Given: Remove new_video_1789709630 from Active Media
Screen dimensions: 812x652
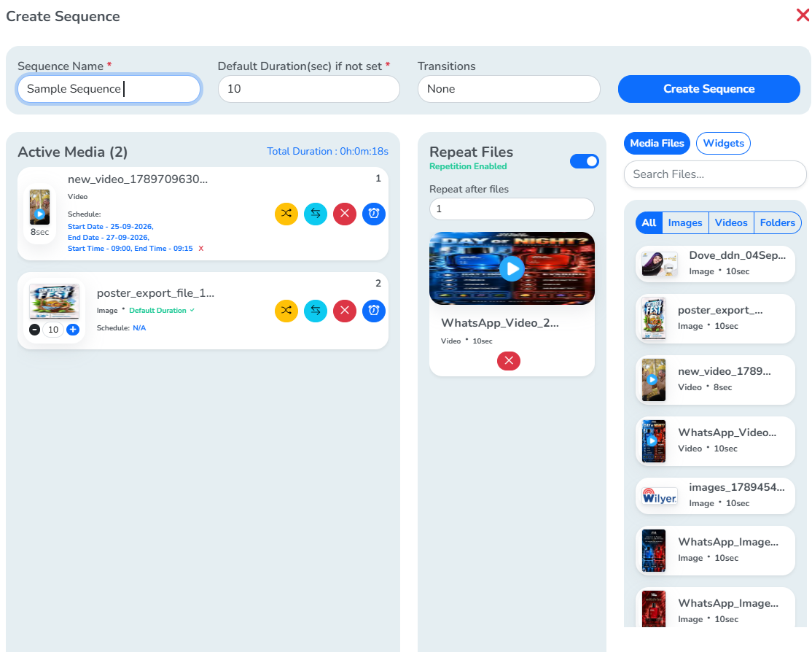Looking at the screenshot, I should (x=345, y=214).
